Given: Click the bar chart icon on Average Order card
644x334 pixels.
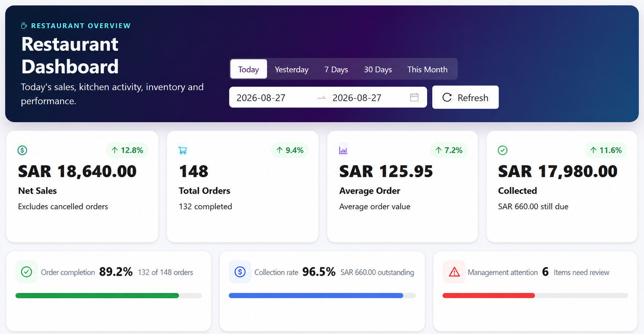Looking at the screenshot, I should (343, 150).
